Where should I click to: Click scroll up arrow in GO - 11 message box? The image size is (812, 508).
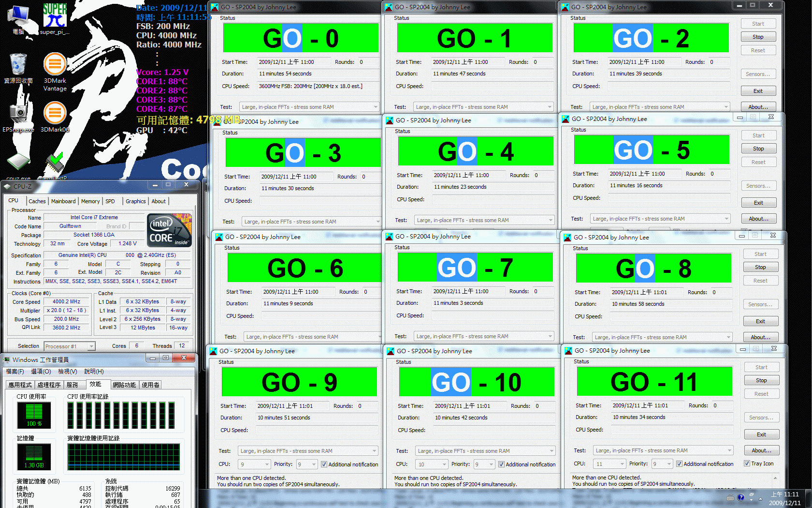coord(775,478)
